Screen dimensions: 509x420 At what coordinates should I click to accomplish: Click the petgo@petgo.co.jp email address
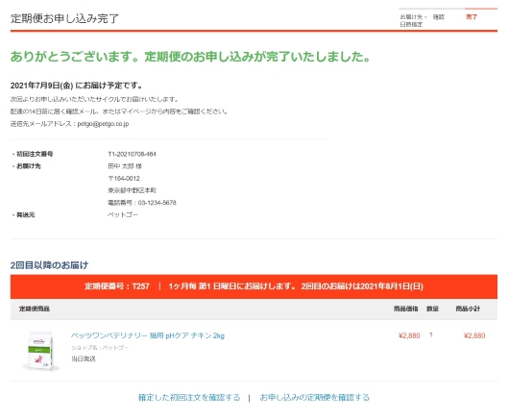tap(103, 124)
